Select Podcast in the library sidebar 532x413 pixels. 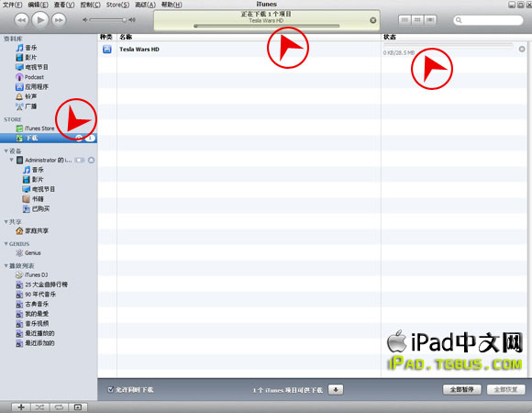(x=30, y=77)
